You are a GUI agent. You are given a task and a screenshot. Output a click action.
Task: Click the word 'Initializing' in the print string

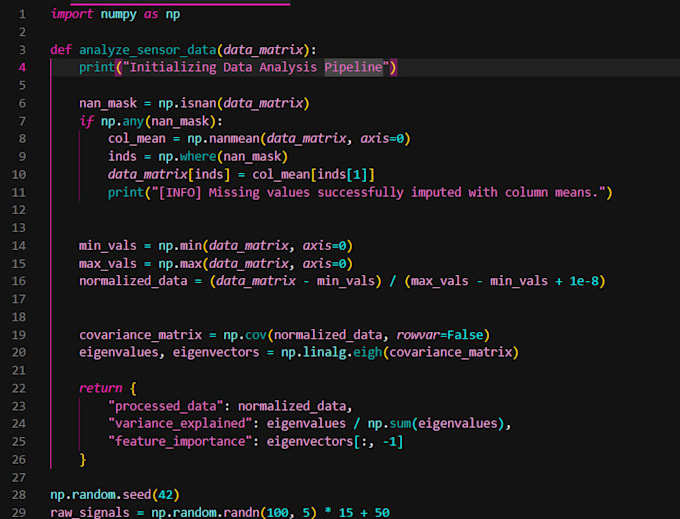[x=173, y=68]
